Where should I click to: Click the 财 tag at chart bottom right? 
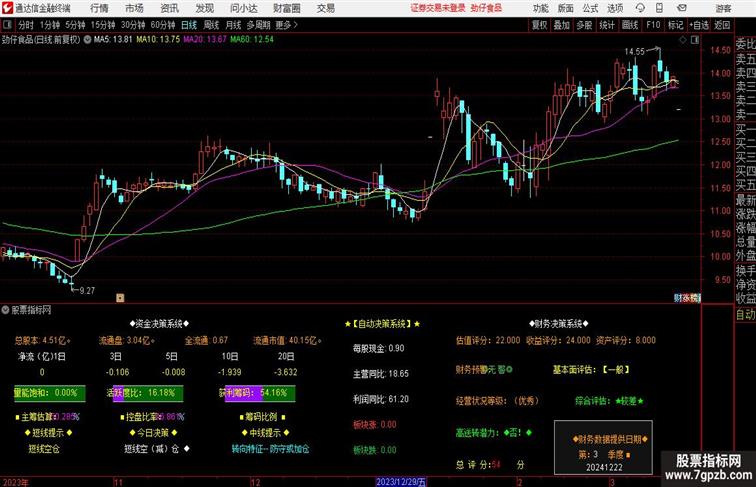tap(678, 298)
